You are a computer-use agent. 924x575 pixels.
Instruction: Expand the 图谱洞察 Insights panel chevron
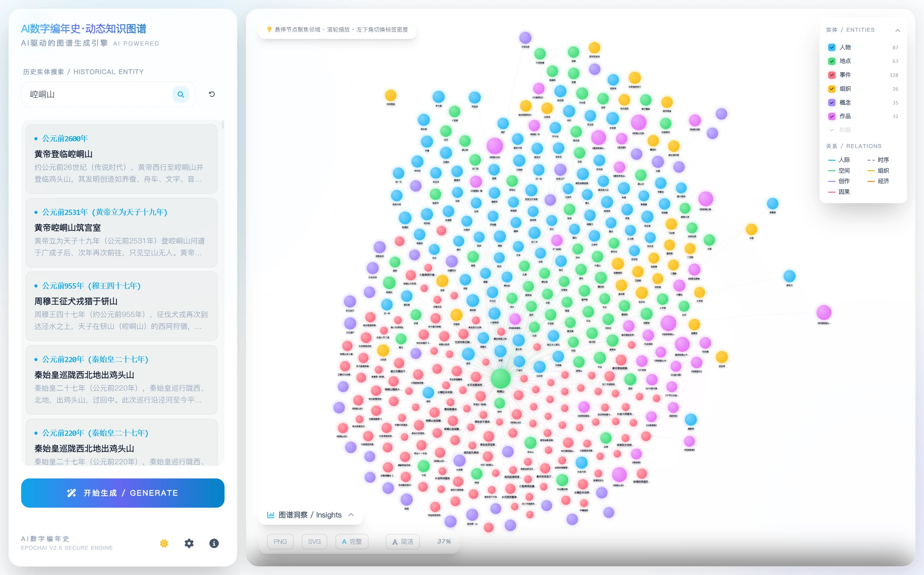click(x=351, y=515)
